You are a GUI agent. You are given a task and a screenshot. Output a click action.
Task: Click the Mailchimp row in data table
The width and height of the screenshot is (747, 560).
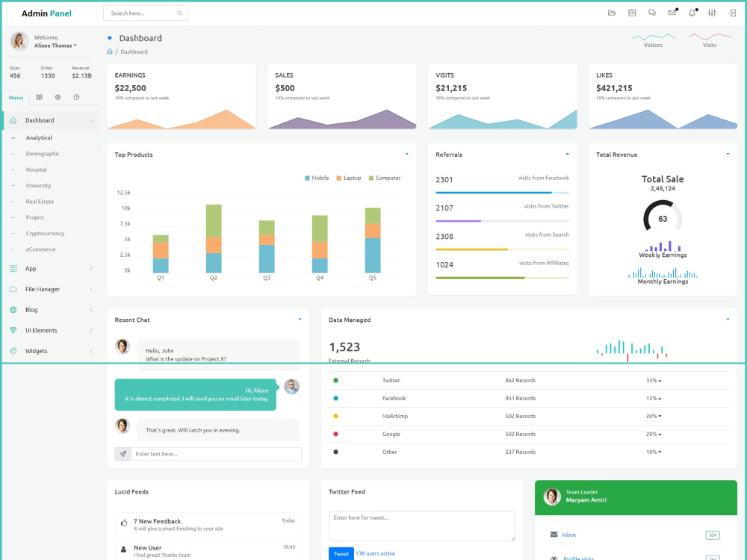[529, 416]
